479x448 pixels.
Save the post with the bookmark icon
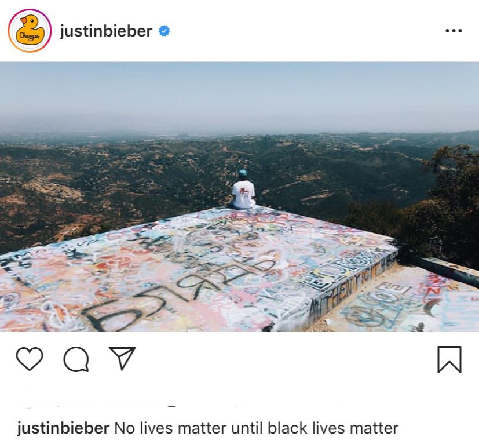449,359
